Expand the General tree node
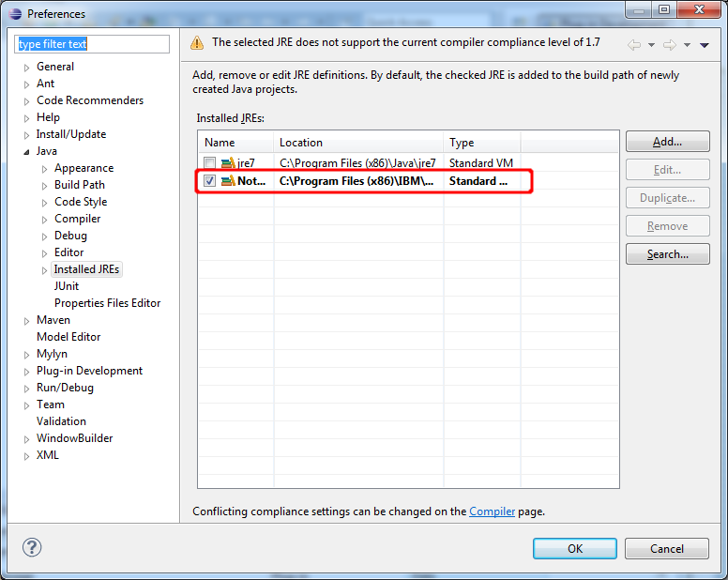The image size is (728, 580). pos(26,68)
